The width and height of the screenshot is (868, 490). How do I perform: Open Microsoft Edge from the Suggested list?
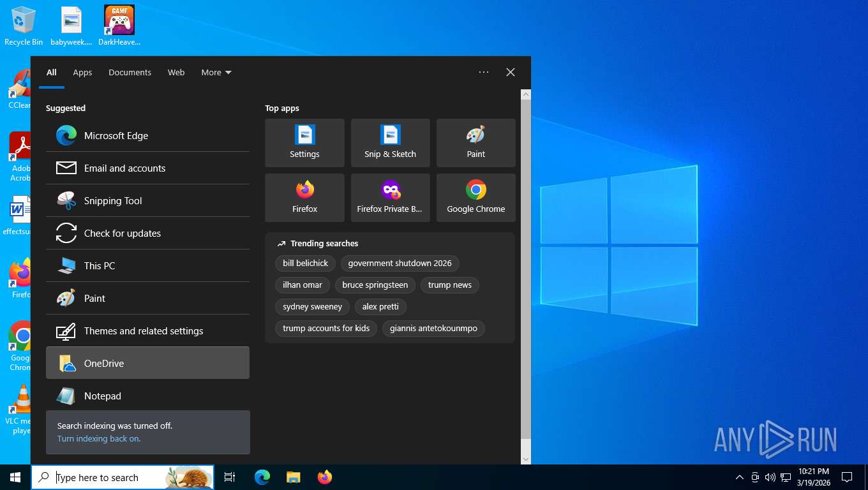147,135
